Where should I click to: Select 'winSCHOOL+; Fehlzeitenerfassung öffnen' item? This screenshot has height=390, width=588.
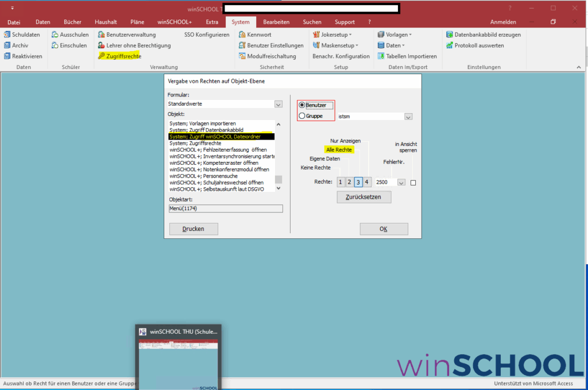tap(221, 150)
